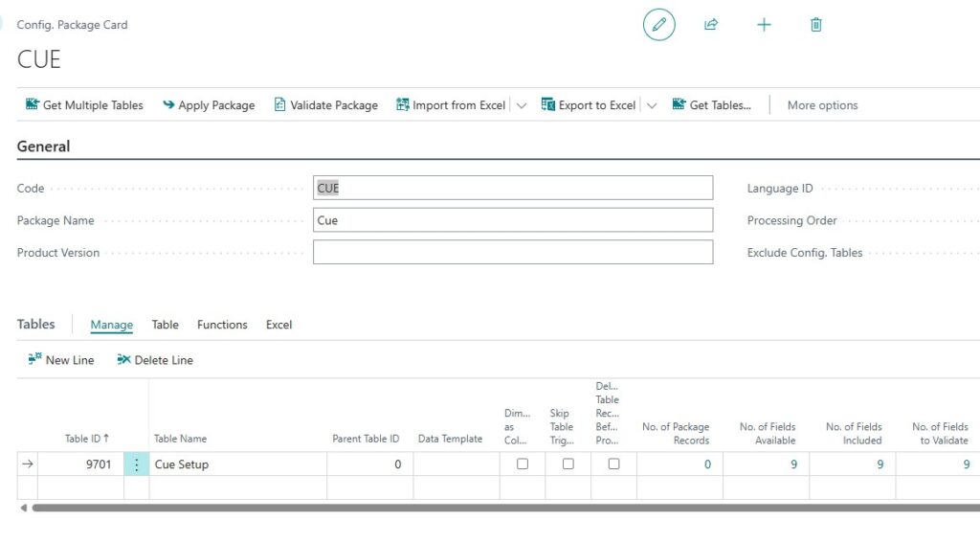Screen dimensions: 980x543
Task: Switch to Functions tab in Tables
Action: (222, 325)
